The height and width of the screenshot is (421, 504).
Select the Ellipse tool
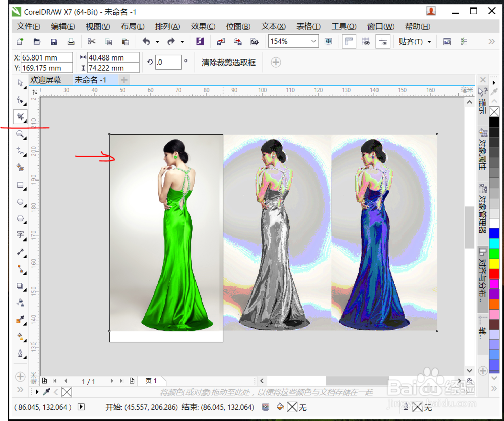pyautogui.click(x=20, y=202)
